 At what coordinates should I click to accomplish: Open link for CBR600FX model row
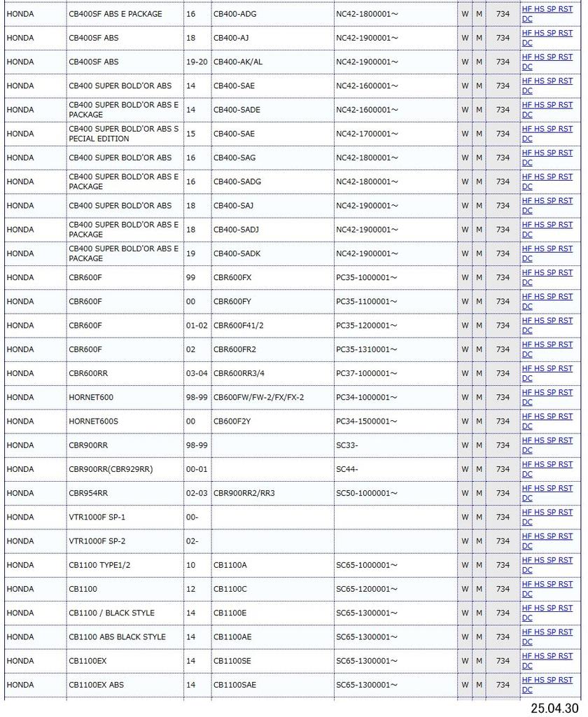tap(547, 272)
